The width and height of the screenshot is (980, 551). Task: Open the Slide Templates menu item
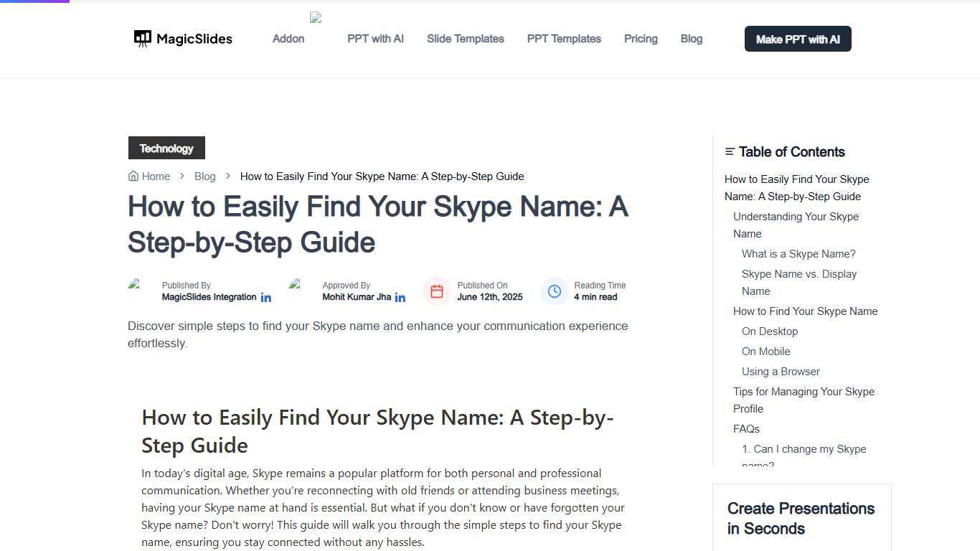click(x=465, y=39)
